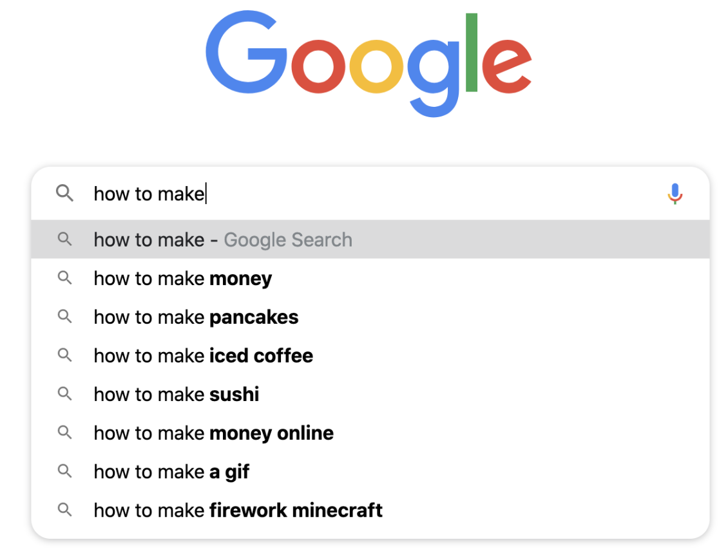Open the "how to make money online" suggestion
The height and width of the screenshot is (560, 728).
[213, 433]
